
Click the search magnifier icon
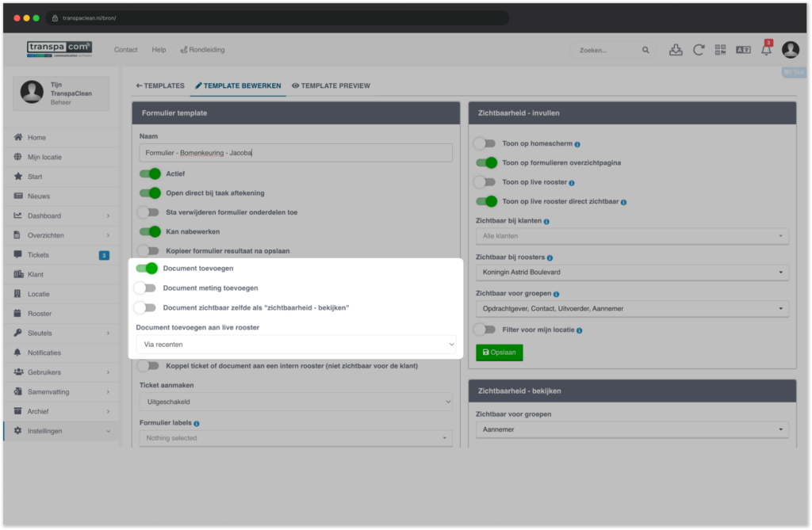pos(645,50)
